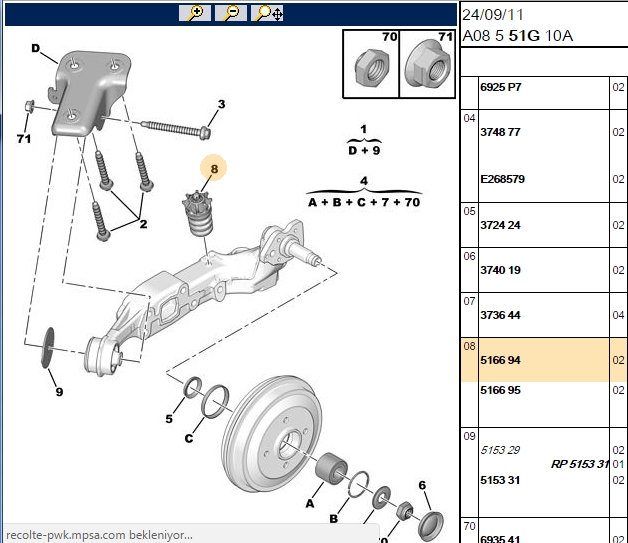Click the zoom in magnifier icon
Image resolution: width=628 pixels, height=543 pixels.
(x=195, y=13)
